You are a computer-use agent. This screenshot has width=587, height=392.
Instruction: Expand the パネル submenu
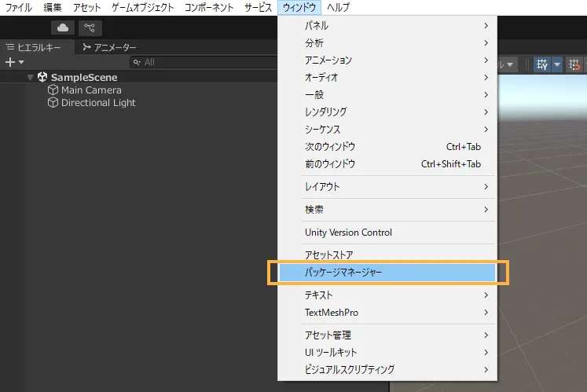[x=387, y=26]
